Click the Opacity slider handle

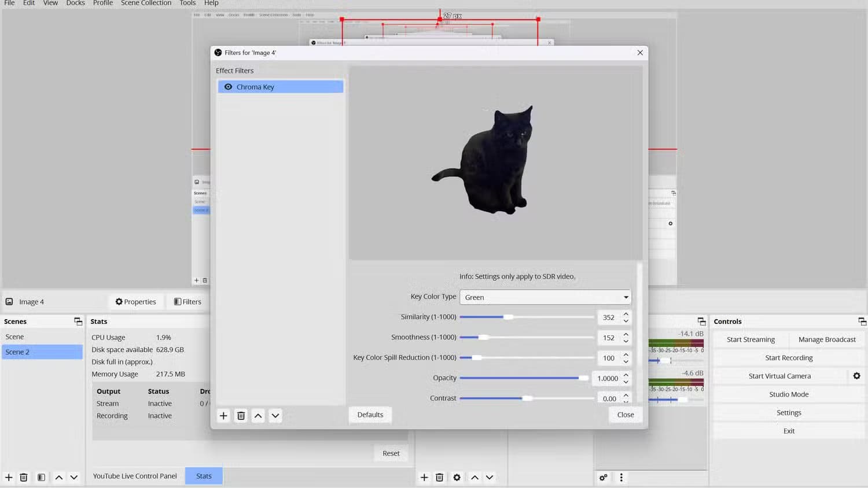click(x=583, y=378)
